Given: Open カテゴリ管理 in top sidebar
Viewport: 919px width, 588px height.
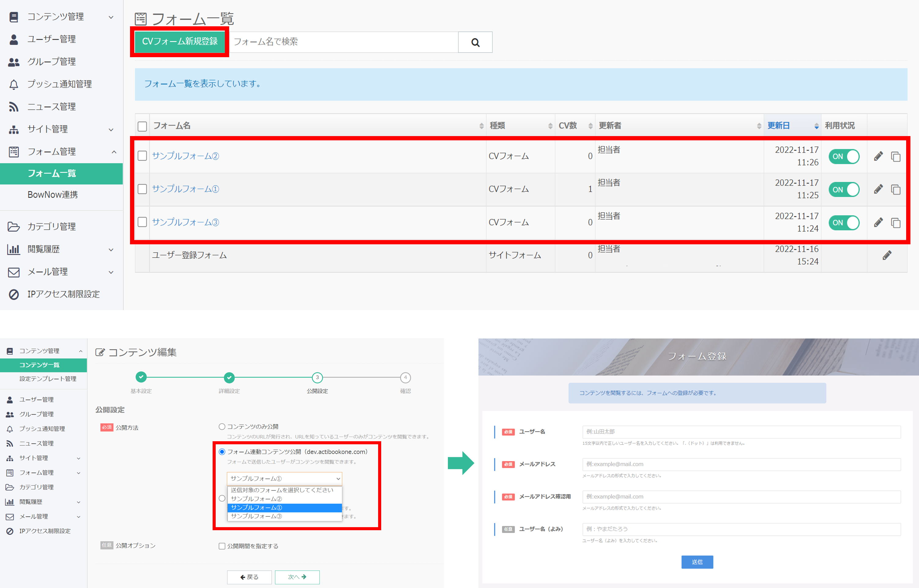Looking at the screenshot, I should coord(61,227).
